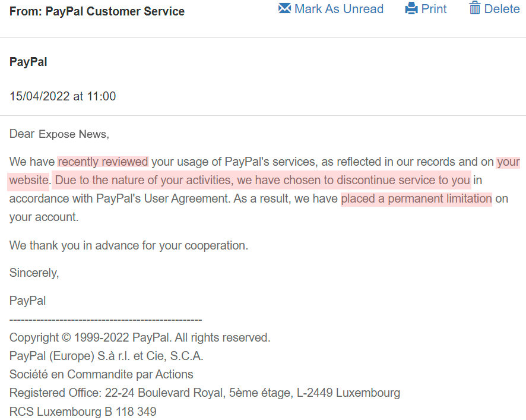Screen dimensions: 526x420
Task: Select the Registered Office address line
Action: point(205,393)
